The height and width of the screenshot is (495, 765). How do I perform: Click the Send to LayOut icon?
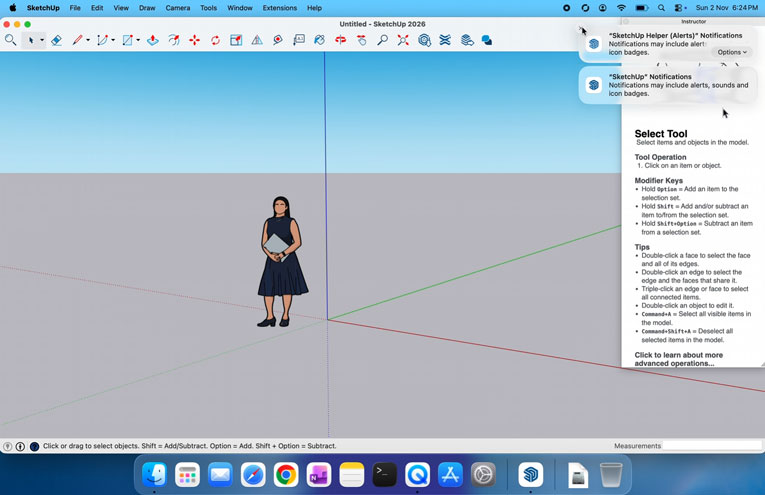tap(467, 40)
